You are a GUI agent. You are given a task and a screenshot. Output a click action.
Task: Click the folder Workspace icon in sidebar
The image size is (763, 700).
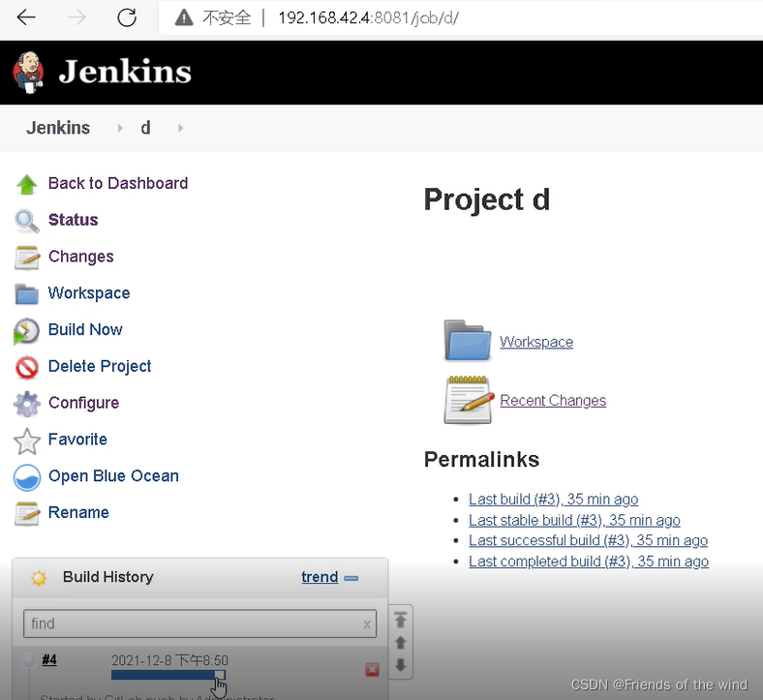tap(27, 293)
